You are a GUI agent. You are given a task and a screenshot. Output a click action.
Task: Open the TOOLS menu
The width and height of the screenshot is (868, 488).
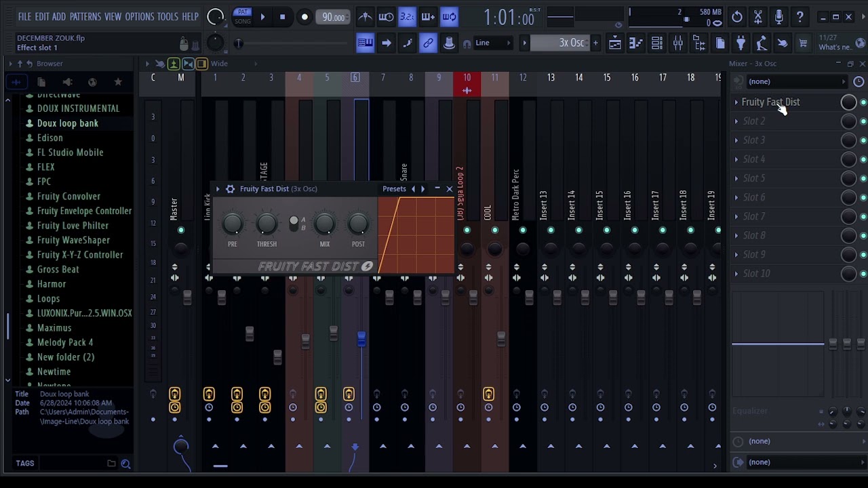[167, 17]
